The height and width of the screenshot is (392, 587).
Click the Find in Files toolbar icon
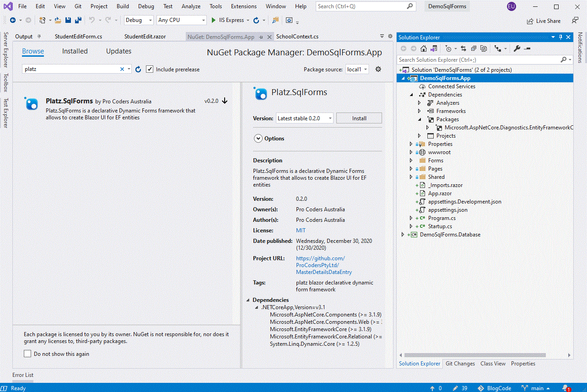[275, 20]
